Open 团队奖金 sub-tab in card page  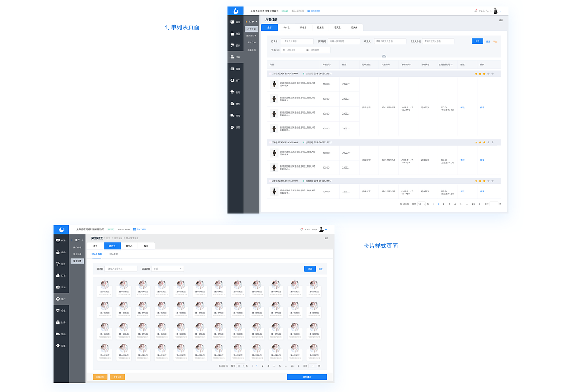(x=114, y=254)
